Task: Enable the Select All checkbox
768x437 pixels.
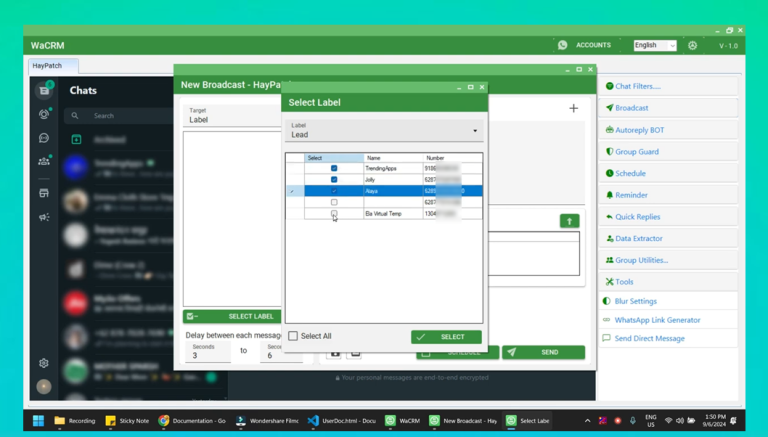Action: tap(293, 337)
